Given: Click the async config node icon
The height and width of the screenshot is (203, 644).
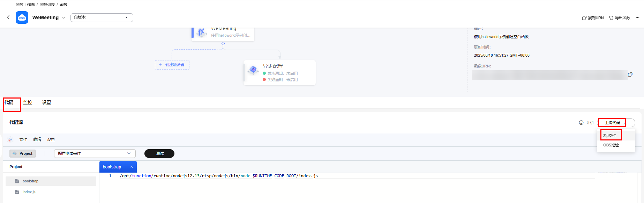Looking at the screenshot, I should (x=253, y=70).
